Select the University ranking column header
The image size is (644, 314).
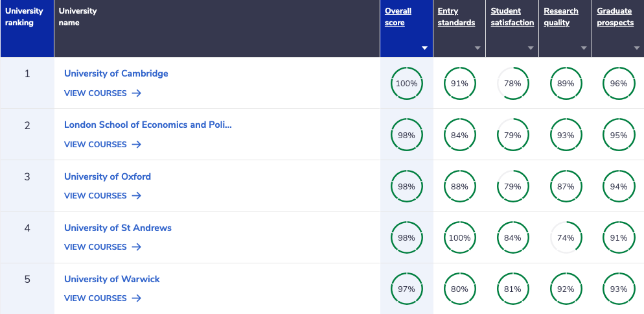(27, 29)
